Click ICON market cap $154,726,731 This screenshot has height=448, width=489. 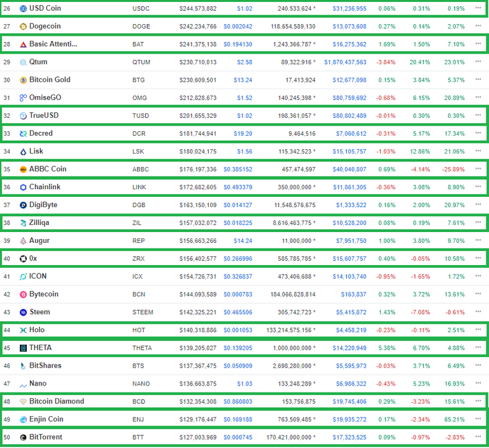point(198,277)
